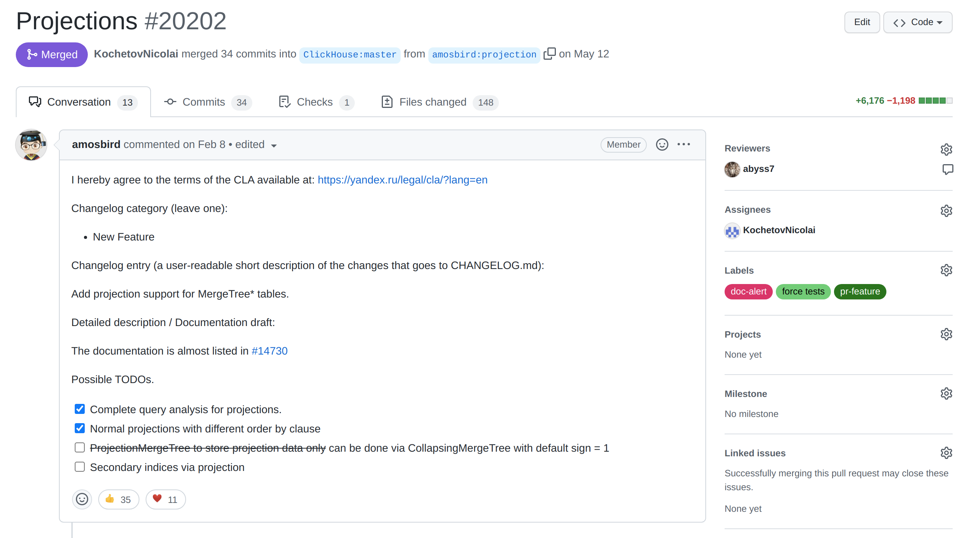Uncheck Normal projections with different order
The height and width of the screenshot is (538, 980).
click(x=80, y=428)
